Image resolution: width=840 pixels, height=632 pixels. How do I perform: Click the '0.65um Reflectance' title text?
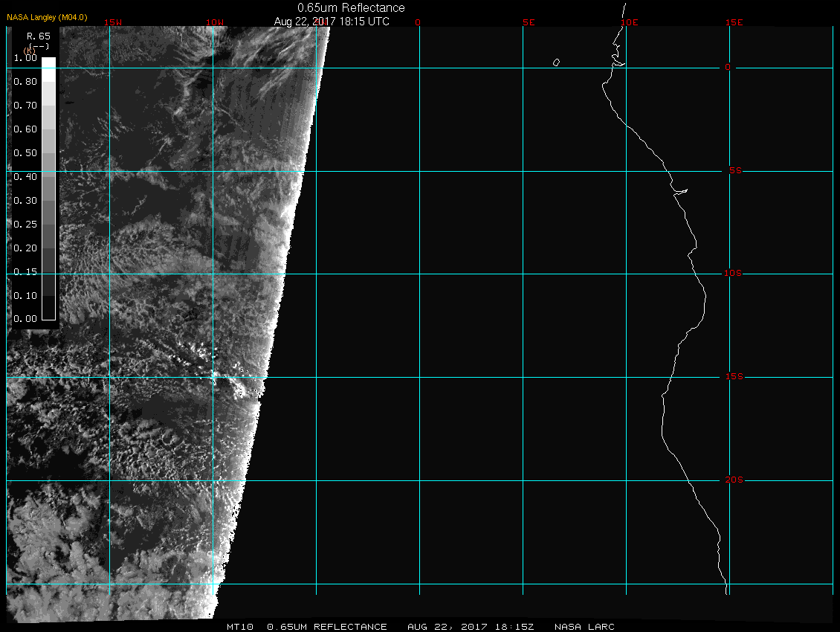(x=351, y=7)
